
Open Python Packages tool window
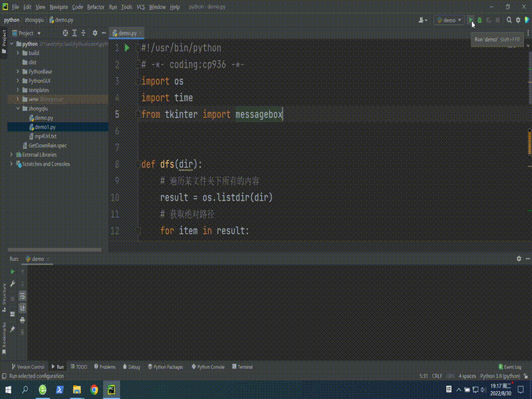click(x=166, y=367)
